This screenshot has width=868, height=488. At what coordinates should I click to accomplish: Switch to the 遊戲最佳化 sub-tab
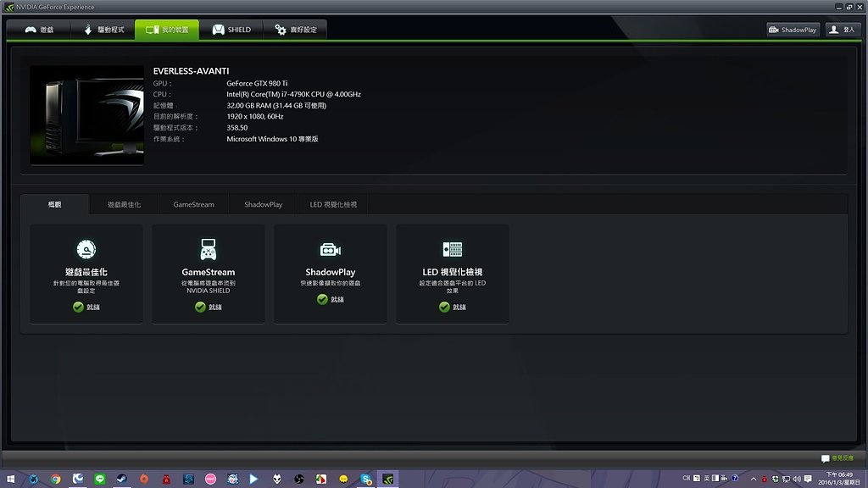(x=124, y=205)
